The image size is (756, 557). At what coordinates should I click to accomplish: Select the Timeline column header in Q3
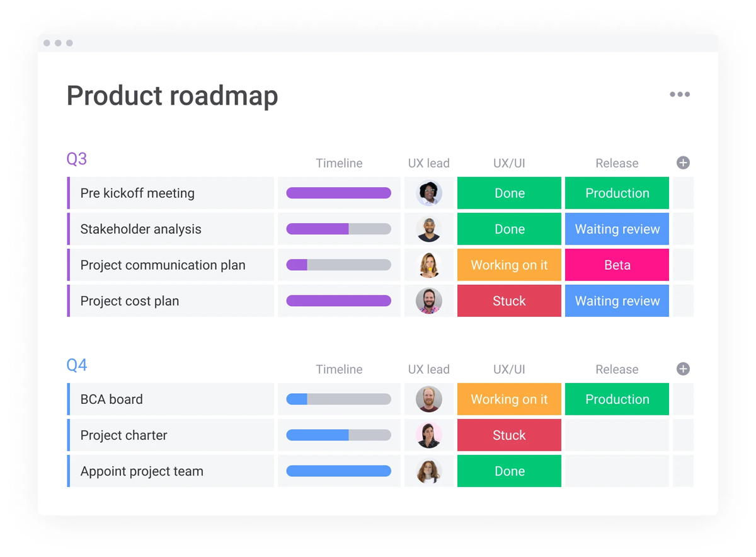[x=339, y=163]
